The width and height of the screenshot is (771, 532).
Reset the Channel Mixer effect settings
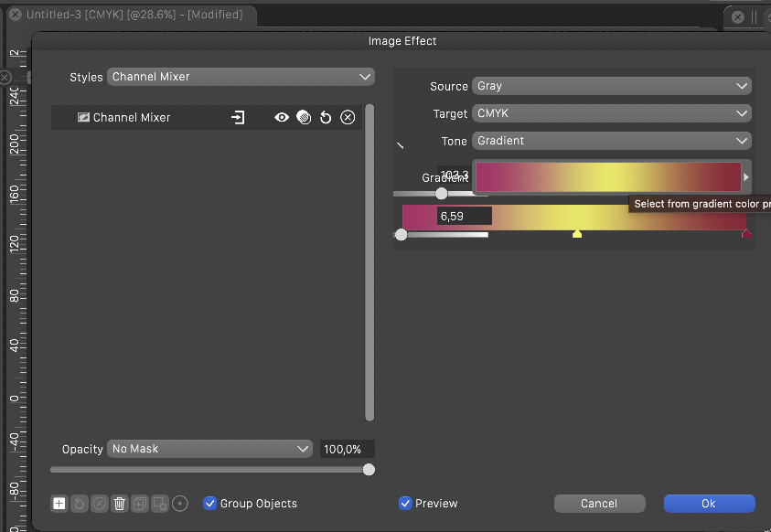(326, 118)
